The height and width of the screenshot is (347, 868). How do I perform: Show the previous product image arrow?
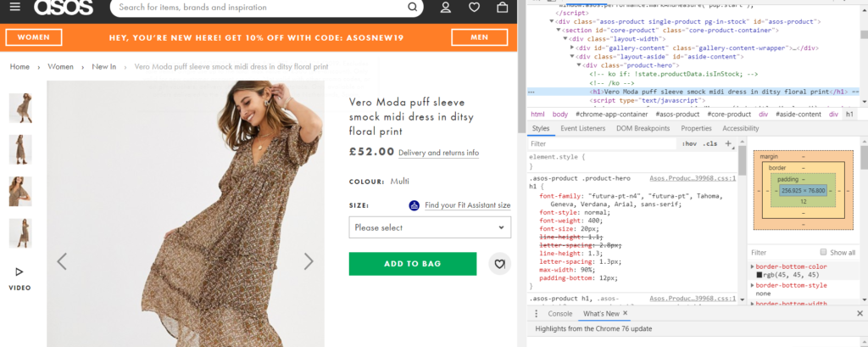[x=62, y=261]
